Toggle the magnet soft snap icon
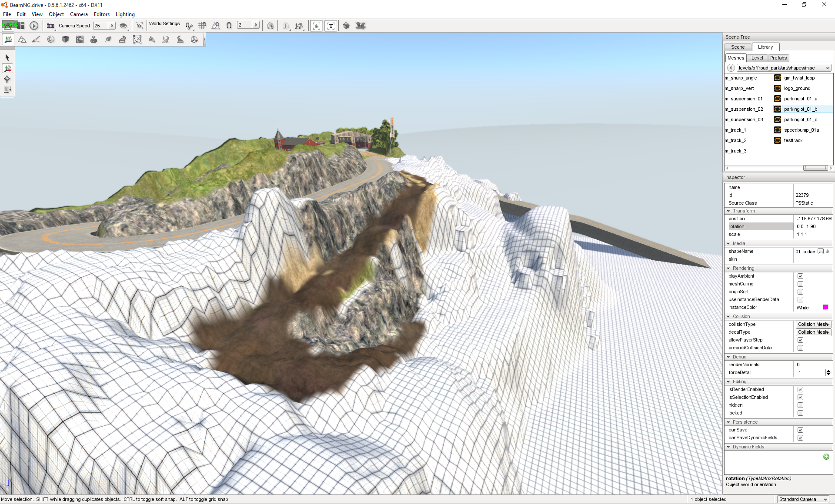This screenshot has height=504, width=835. [x=229, y=26]
